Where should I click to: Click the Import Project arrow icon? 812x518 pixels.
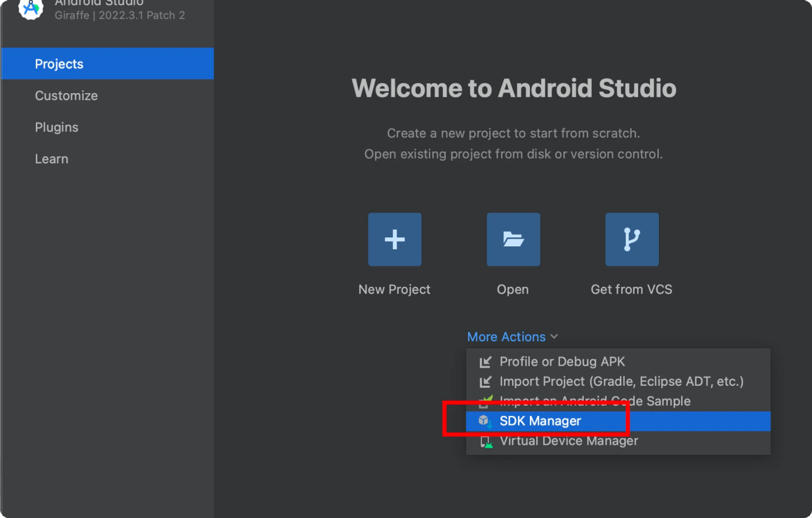click(485, 381)
